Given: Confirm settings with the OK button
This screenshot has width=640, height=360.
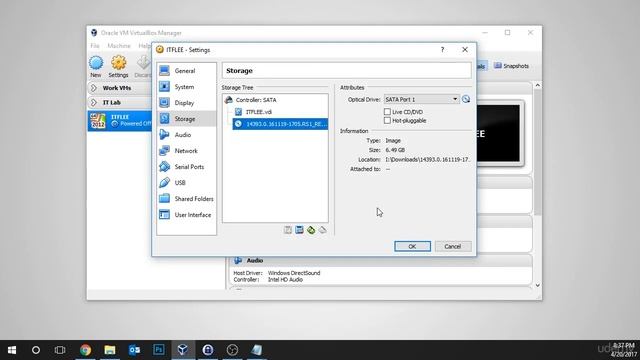Looking at the screenshot, I should point(412,246).
